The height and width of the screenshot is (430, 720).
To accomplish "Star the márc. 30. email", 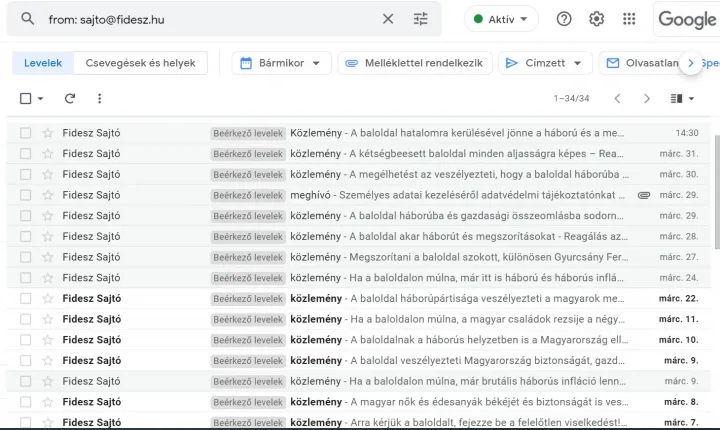I will click(48, 174).
